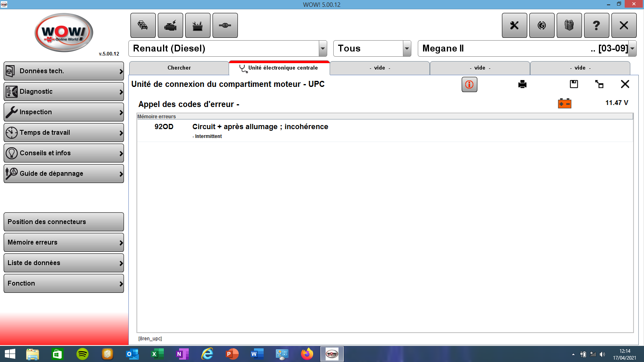The image size is (644, 362).
Task: Click the volume icon in system tray
Action: pos(602,354)
